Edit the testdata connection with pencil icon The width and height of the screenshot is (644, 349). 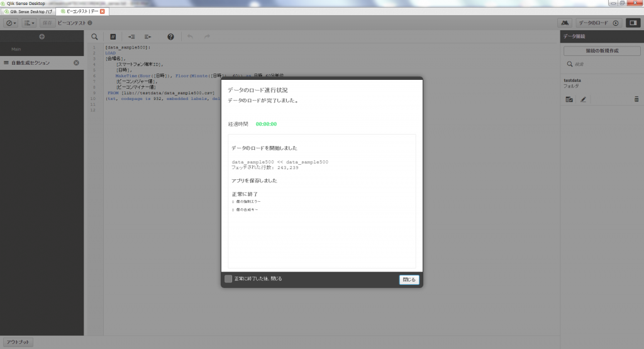click(x=583, y=99)
